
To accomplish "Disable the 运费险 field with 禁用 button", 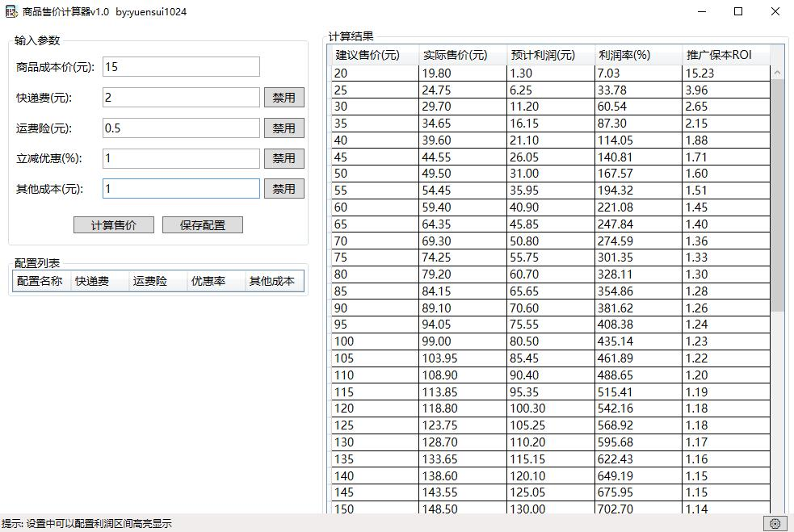I will [x=284, y=128].
